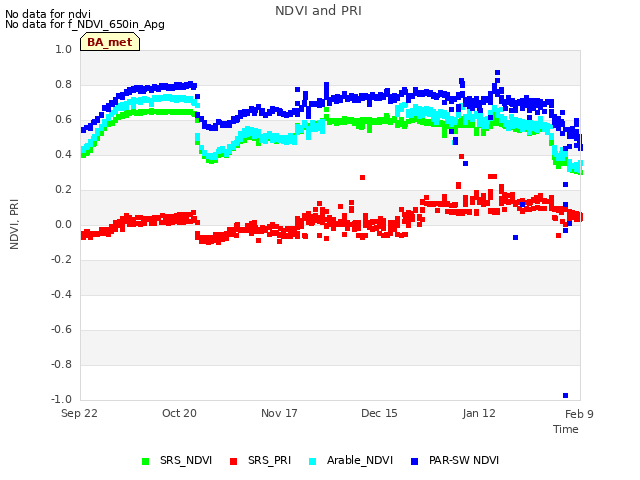The width and height of the screenshot is (640, 480).
Task: Click the 'No data for f_NDVI_650in_Apg' message
Action: [x=85, y=24]
